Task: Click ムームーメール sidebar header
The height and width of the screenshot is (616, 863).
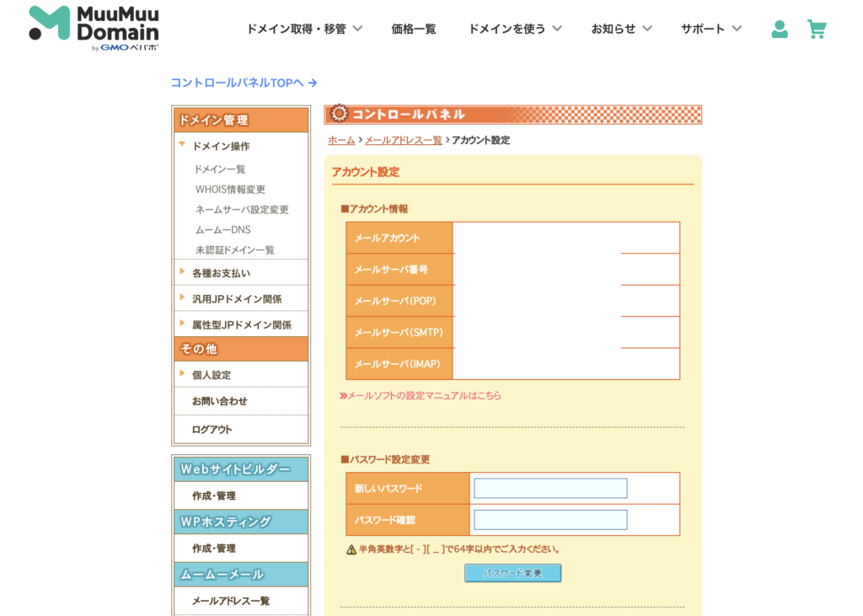Action: [241, 574]
